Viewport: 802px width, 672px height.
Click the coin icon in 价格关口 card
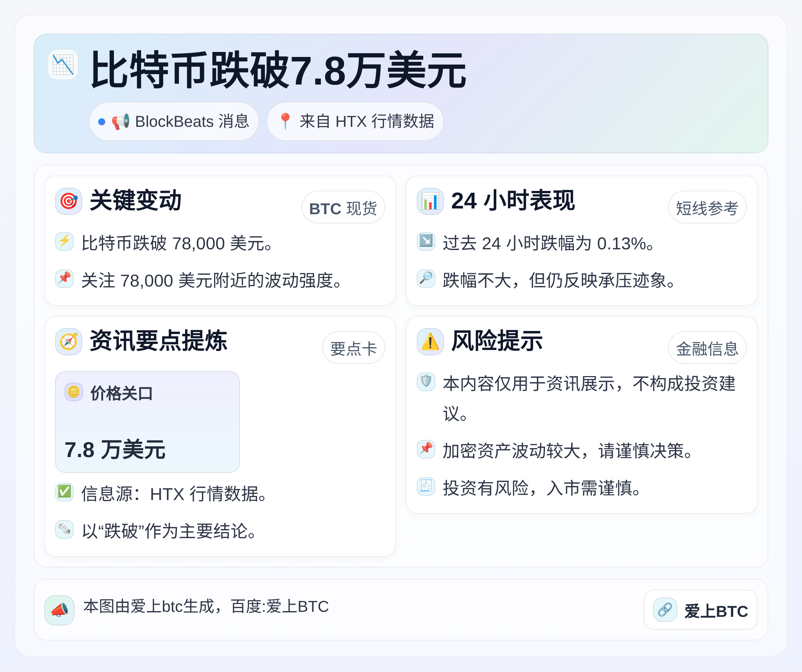[x=74, y=392]
